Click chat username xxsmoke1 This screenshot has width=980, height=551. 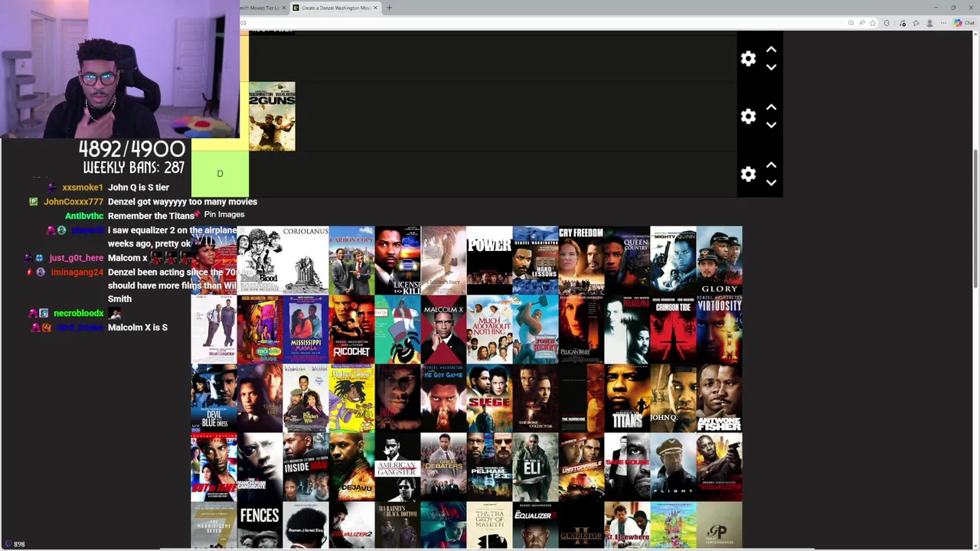(82, 187)
